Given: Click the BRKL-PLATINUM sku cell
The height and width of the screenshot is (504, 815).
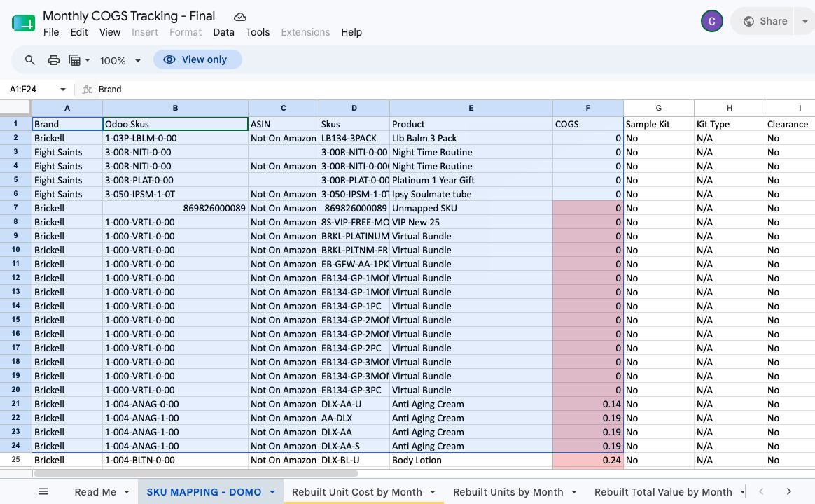Looking at the screenshot, I should 354,236.
